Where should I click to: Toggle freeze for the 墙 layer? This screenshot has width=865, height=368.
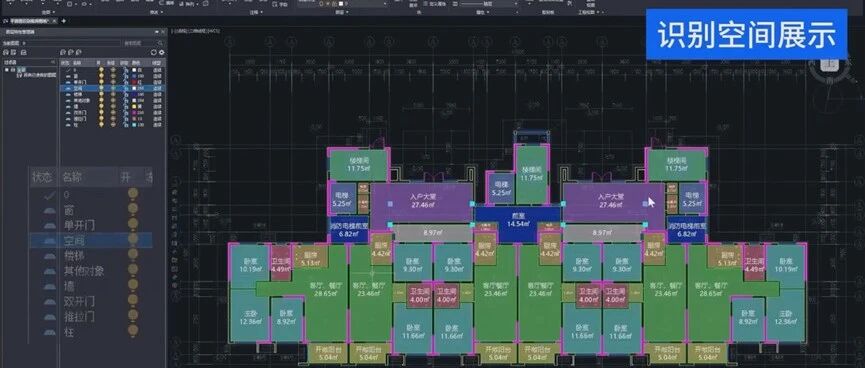pyautogui.click(x=113, y=106)
